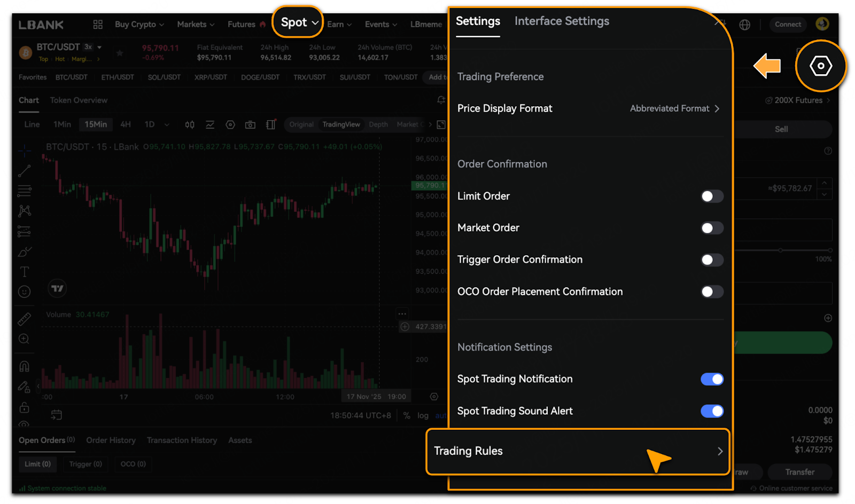Enable Limit Order confirmation toggle
This screenshot has height=504, width=855.
pos(711,196)
